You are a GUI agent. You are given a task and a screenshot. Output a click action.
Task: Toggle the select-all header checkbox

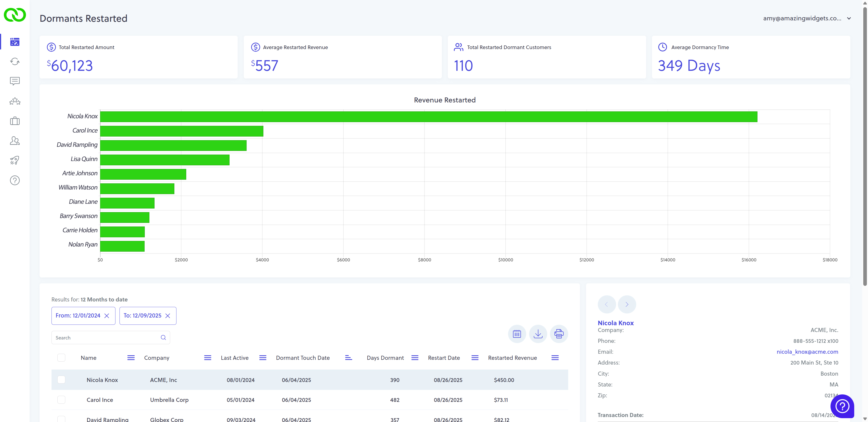tap(61, 358)
